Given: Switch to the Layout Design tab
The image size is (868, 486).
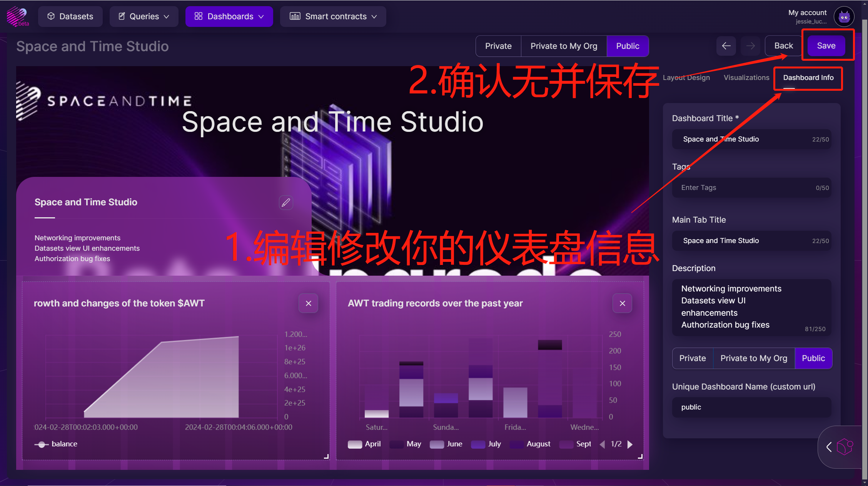Looking at the screenshot, I should point(686,78).
